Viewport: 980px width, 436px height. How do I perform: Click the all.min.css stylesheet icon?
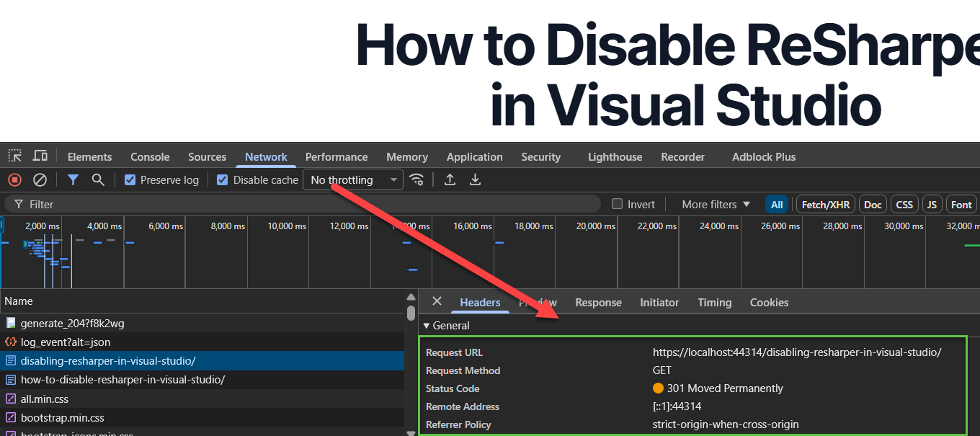11,399
